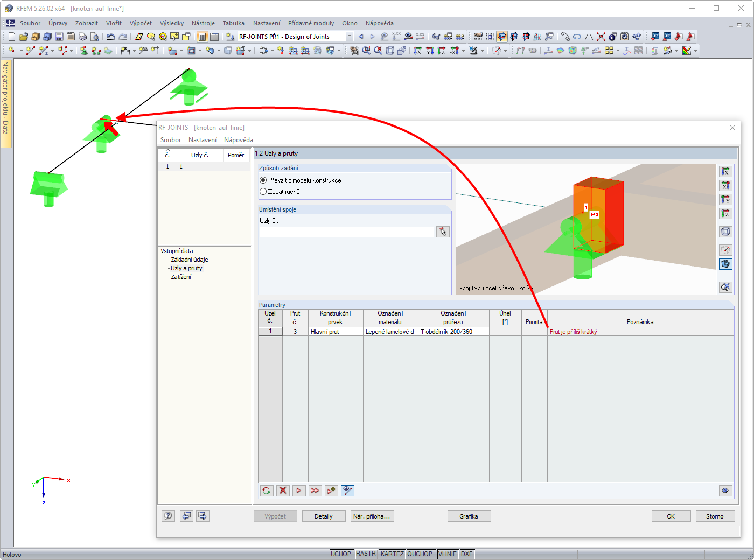This screenshot has height=560, width=754.
Task: Open the File menu 'Soubor' in main window
Action: [x=30, y=23]
